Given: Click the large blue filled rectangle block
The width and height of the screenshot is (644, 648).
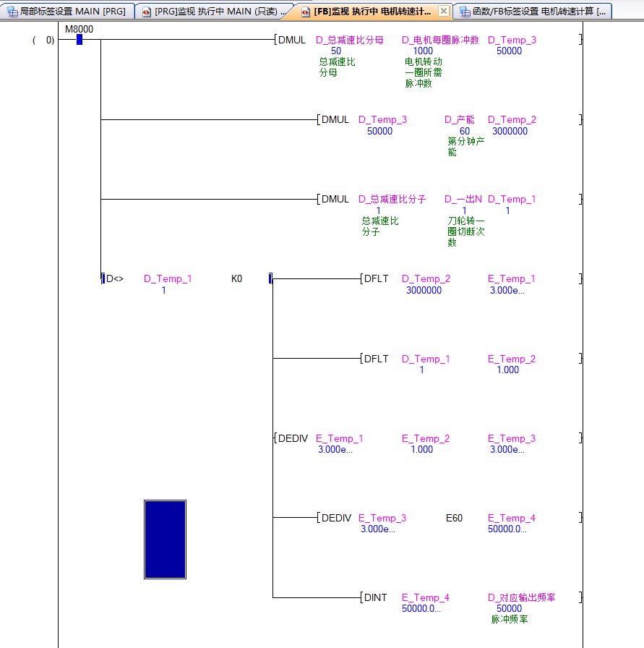Looking at the screenshot, I should (x=165, y=539).
